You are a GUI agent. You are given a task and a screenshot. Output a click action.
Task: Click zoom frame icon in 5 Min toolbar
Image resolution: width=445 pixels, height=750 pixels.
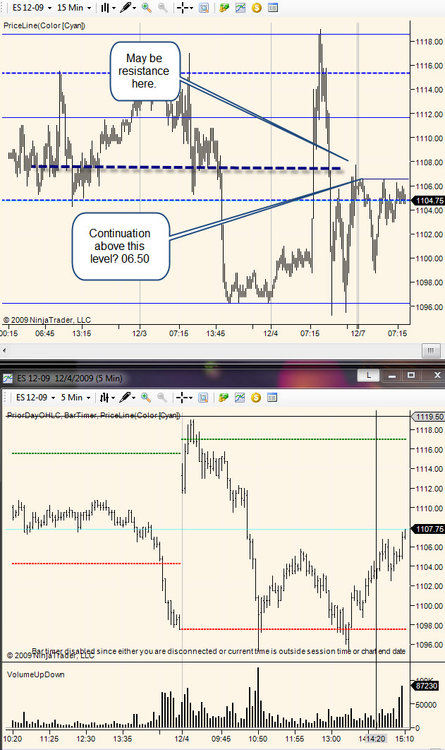click(203, 397)
